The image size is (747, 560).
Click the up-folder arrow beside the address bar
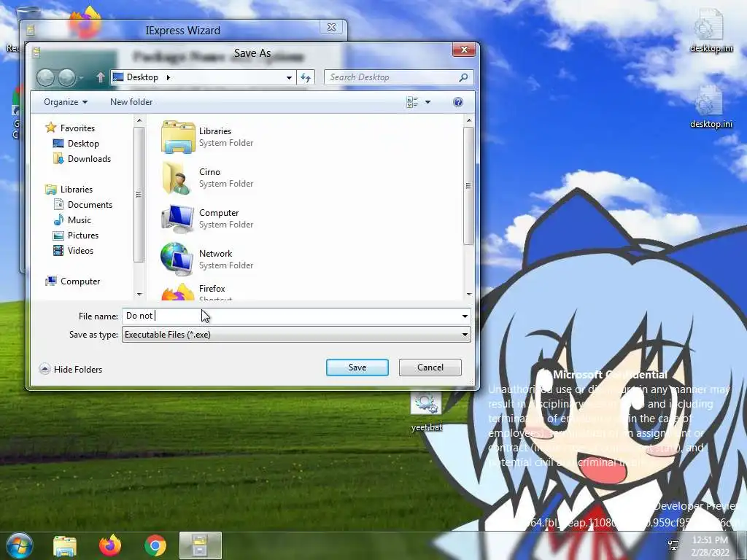[100, 77]
